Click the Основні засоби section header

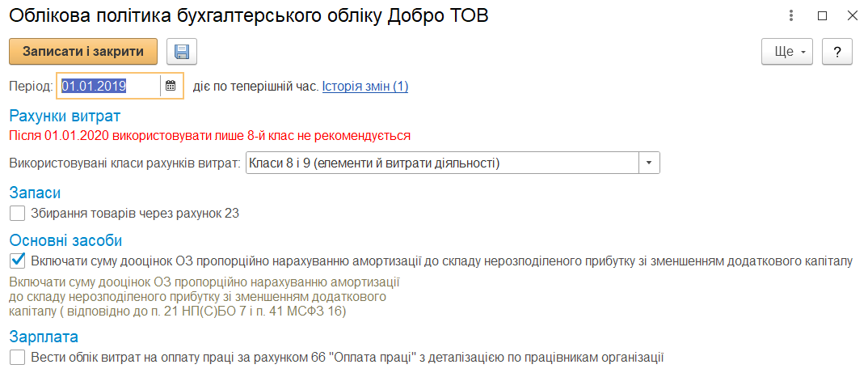pos(66,240)
